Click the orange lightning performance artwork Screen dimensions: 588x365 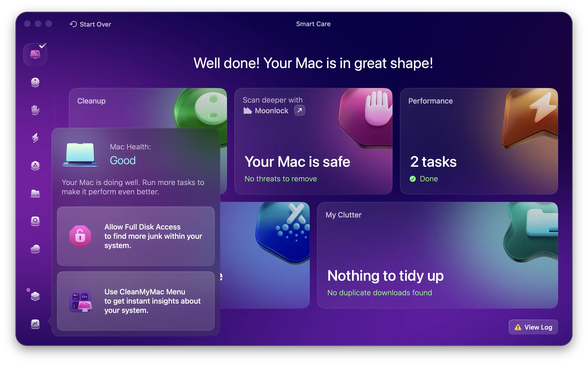[x=530, y=118]
